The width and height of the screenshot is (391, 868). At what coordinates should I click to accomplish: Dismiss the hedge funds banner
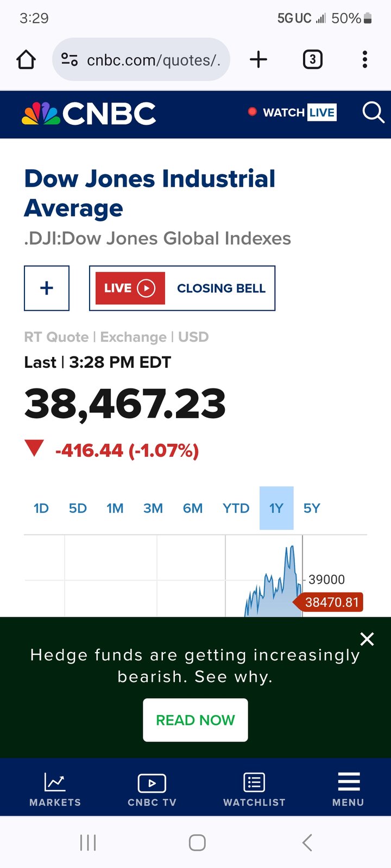pyautogui.click(x=367, y=639)
